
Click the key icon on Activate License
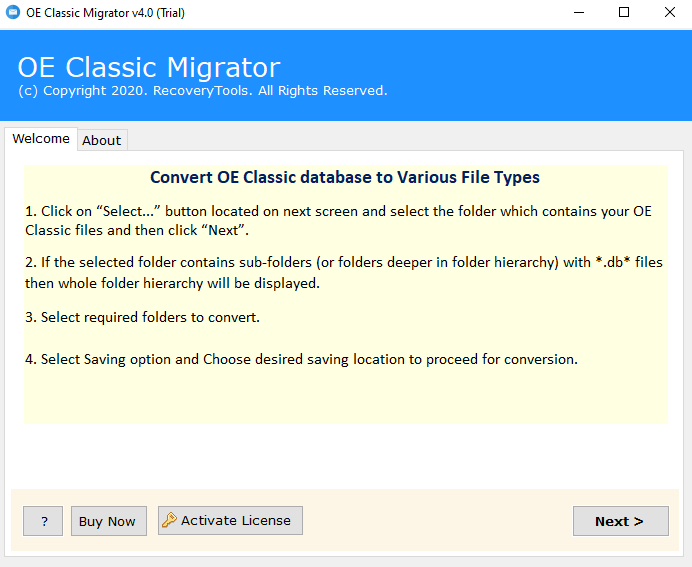pos(169,520)
